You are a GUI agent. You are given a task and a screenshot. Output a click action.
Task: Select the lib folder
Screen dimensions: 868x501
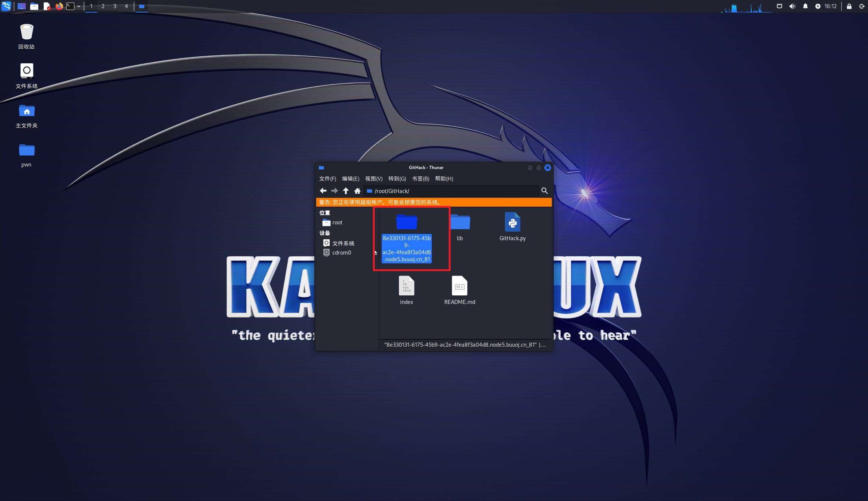click(460, 227)
